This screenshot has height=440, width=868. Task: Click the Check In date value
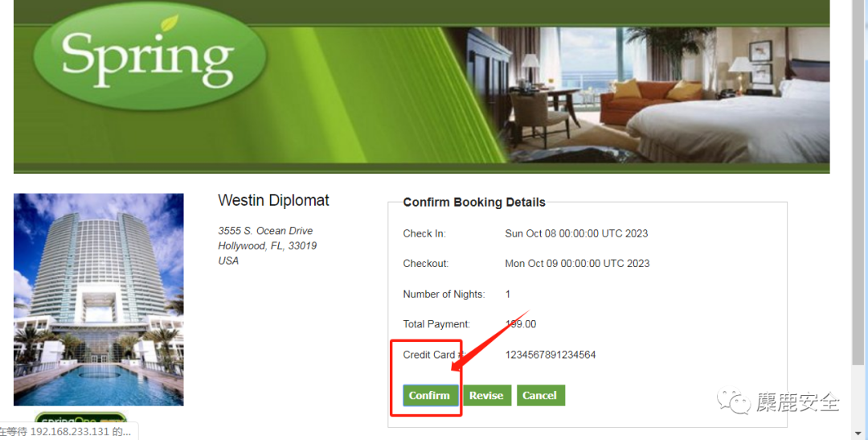point(576,233)
